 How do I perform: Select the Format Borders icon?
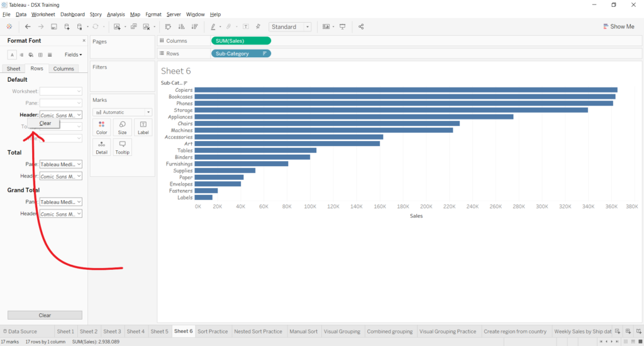pos(39,55)
